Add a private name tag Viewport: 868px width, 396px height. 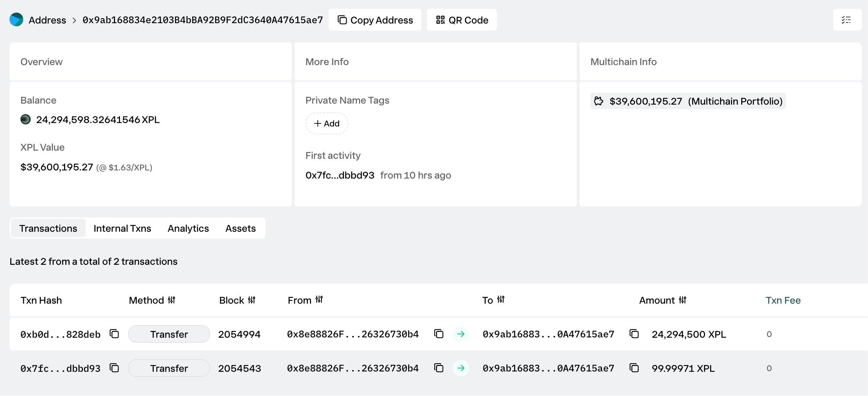pyautogui.click(x=327, y=123)
